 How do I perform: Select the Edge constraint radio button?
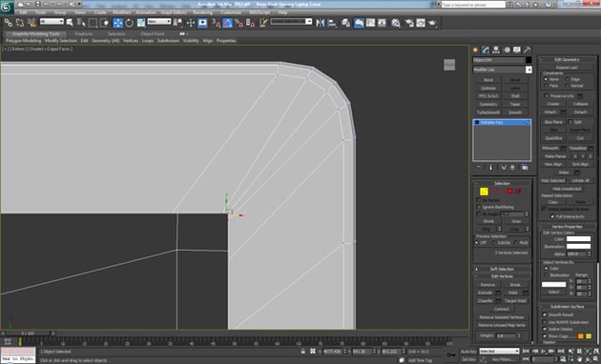(x=568, y=79)
